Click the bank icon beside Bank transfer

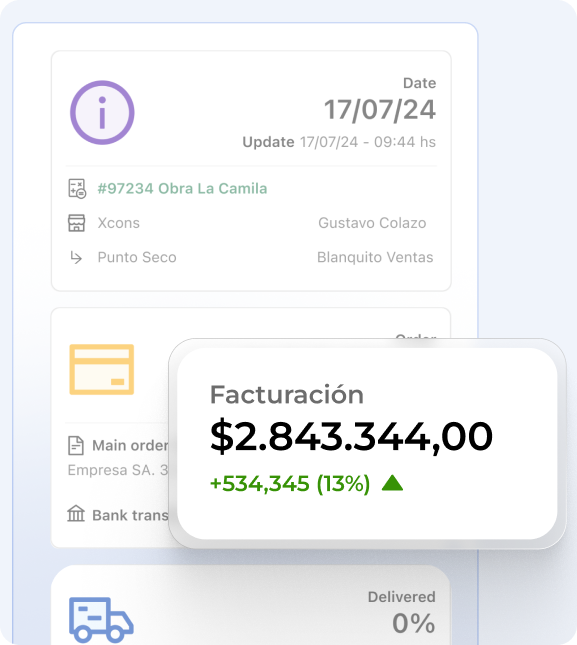click(76, 514)
